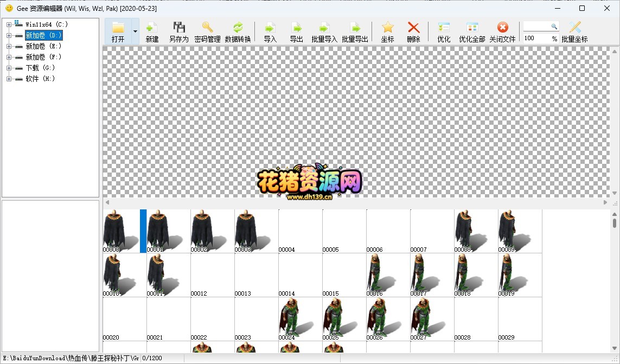Select thumbnail 00016
The image size is (620, 364).
coord(388,275)
